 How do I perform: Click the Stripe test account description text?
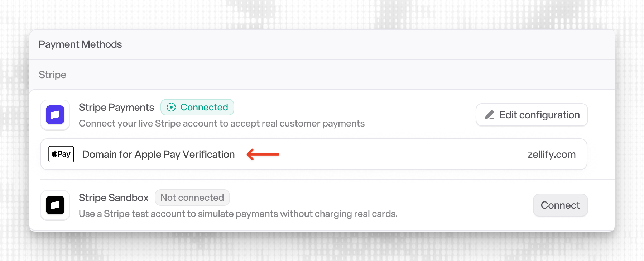tap(238, 214)
